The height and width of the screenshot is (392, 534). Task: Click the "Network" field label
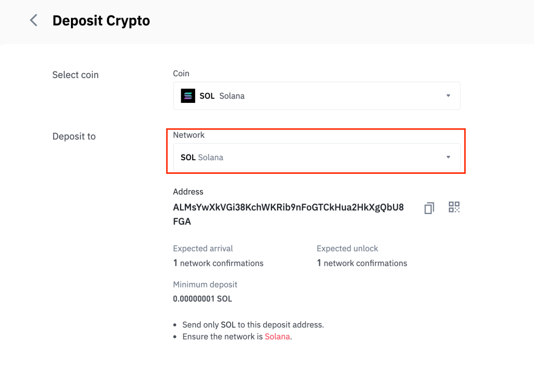pyautogui.click(x=189, y=135)
